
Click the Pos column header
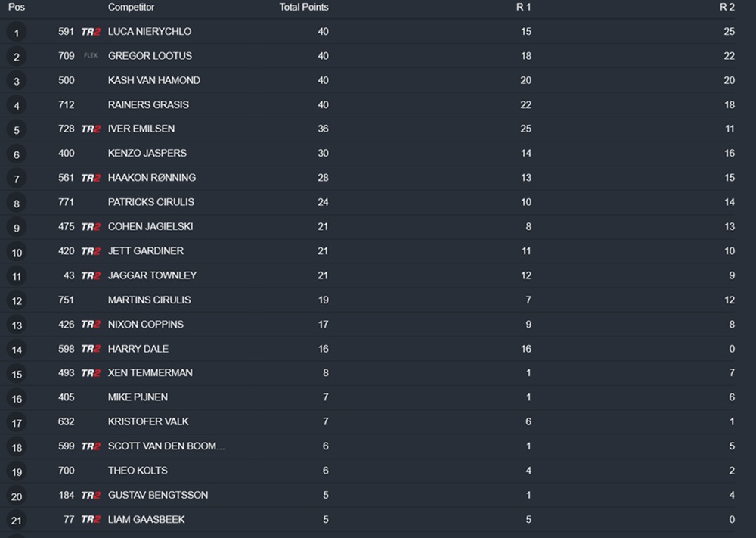click(x=17, y=8)
